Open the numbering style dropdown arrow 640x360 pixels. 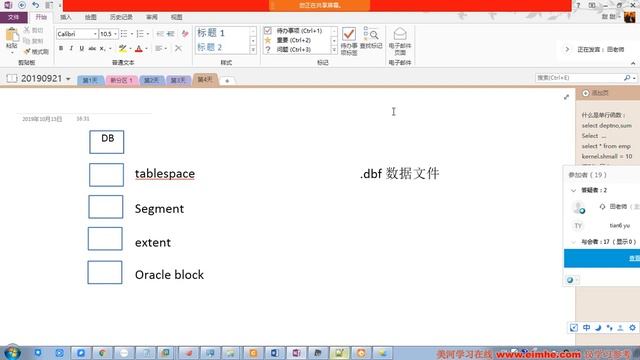(148, 34)
